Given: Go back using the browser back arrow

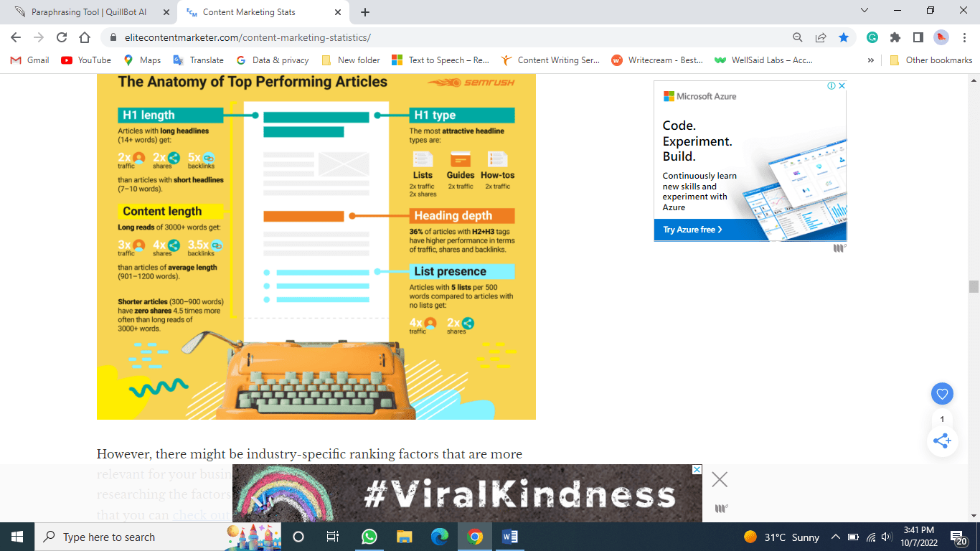Looking at the screenshot, I should tap(16, 37).
